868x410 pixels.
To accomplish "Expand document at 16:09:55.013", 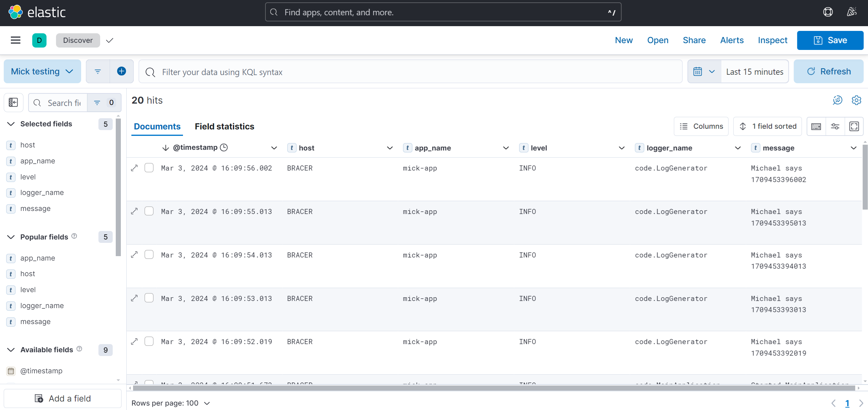I will 134,211.
